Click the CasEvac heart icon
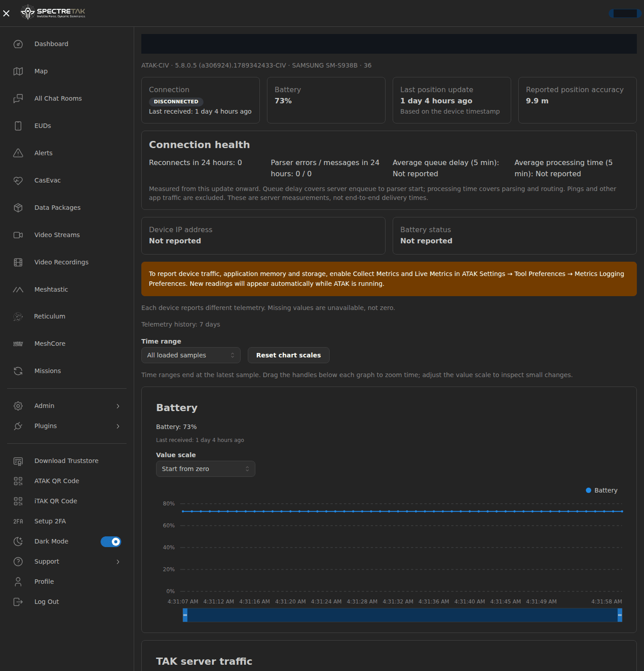 point(18,180)
